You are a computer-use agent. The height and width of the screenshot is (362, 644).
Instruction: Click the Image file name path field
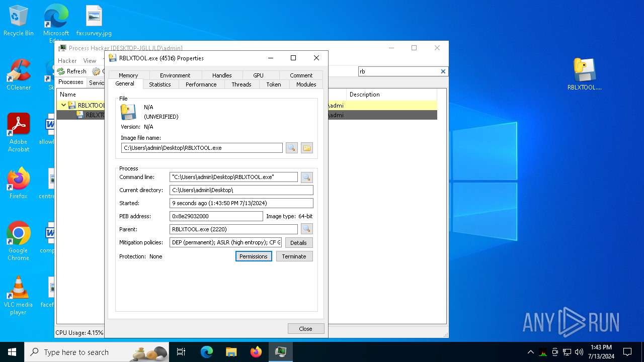(202, 148)
